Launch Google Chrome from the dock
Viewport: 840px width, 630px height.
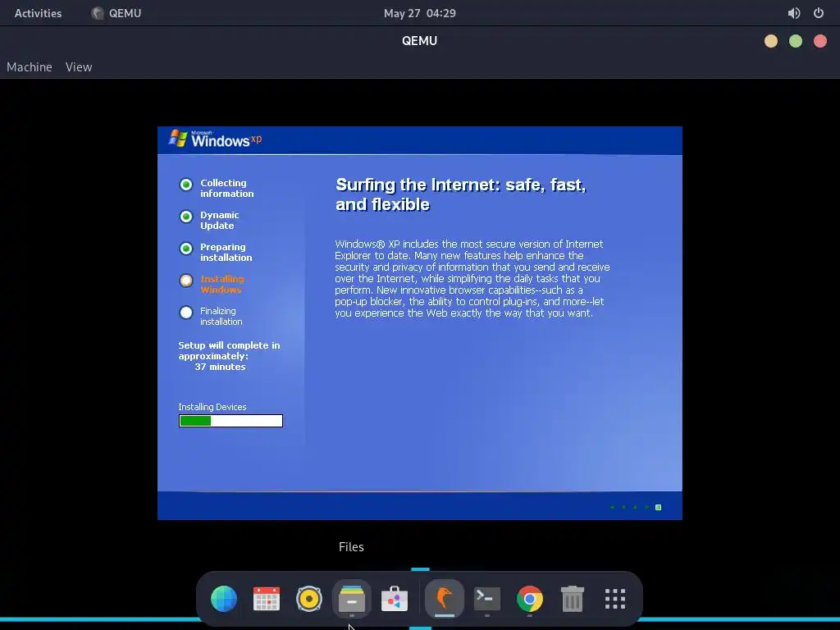click(x=529, y=598)
